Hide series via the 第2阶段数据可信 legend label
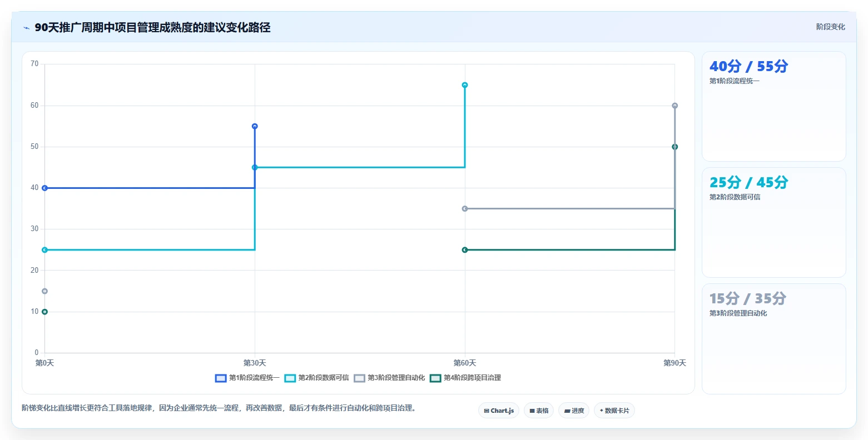Image resolution: width=868 pixels, height=440 pixels. pos(324,378)
